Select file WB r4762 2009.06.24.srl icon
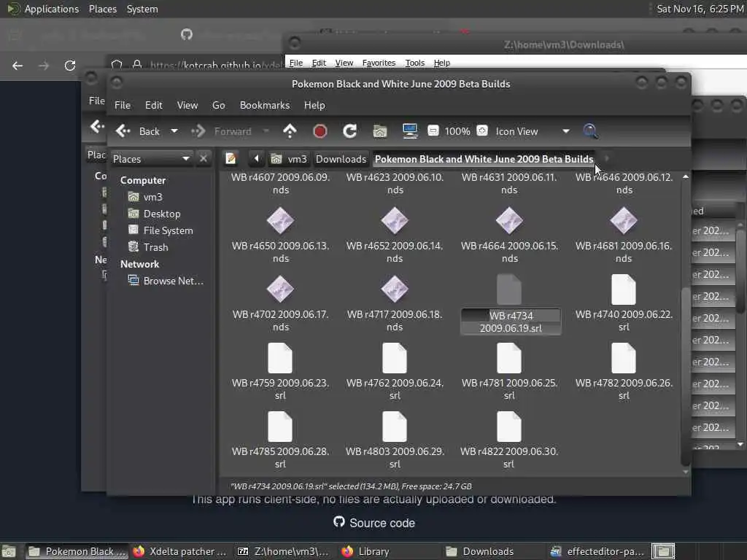The image size is (747, 560). point(395,357)
